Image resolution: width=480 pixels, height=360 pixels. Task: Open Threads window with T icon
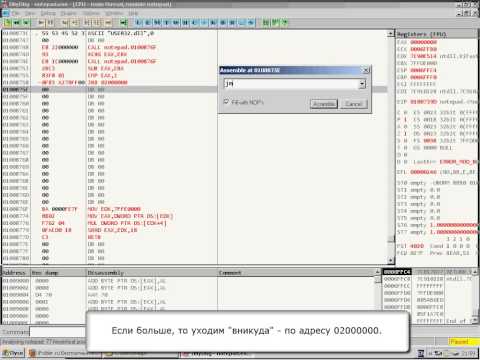[167, 23]
